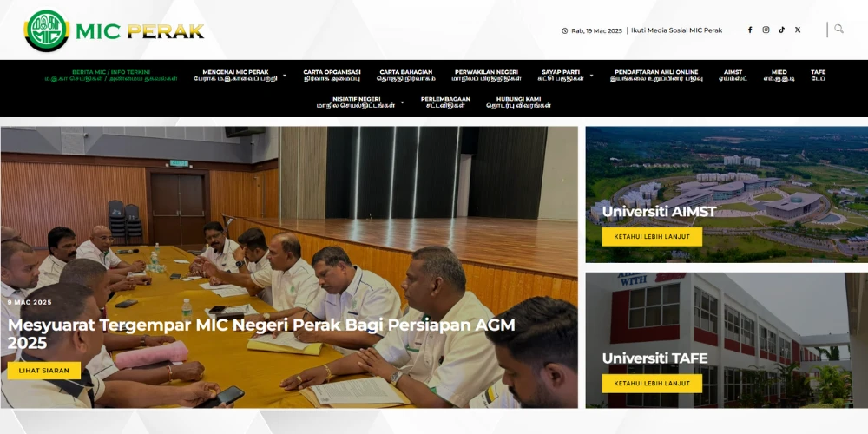
Task: Visit the TikTok page icon
Action: pyautogui.click(x=781, y=30)
